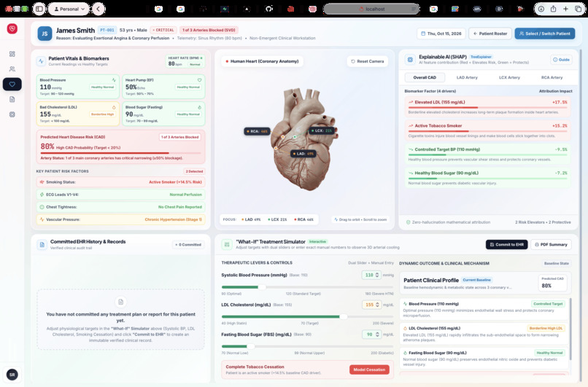Click the Committed EHR History document icon
588x387 pixels.
pyautogui.click(x=42, y=245)
